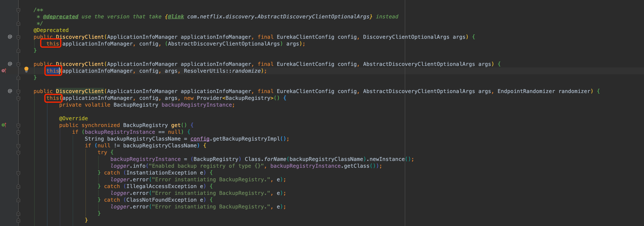This screenshot has height=226, width=644.
Task: Click the Class.forName method call
Action: tap(275, 159)
